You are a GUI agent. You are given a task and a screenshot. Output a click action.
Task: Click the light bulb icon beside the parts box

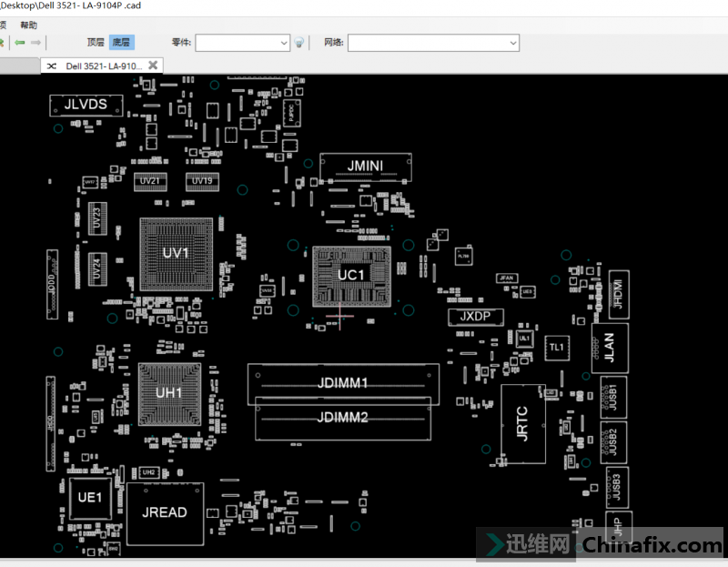(300, 42)
